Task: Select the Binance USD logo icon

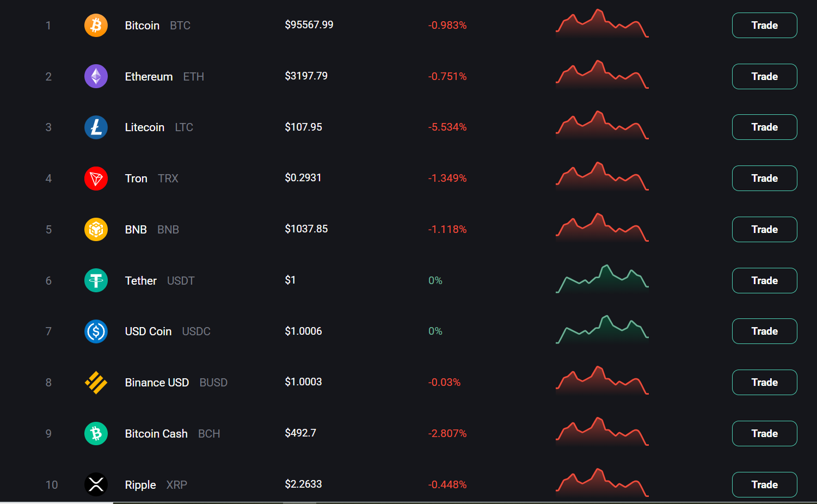Action: [x=96, y=383]
